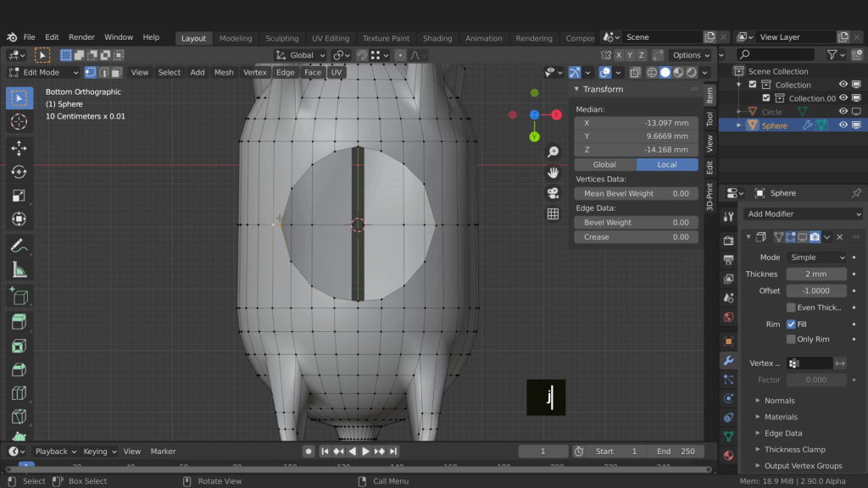Viewport: 868px width, 488px height.
Task: Adjust the Mean Bevel Weight slider
Action: pos(636,193)
